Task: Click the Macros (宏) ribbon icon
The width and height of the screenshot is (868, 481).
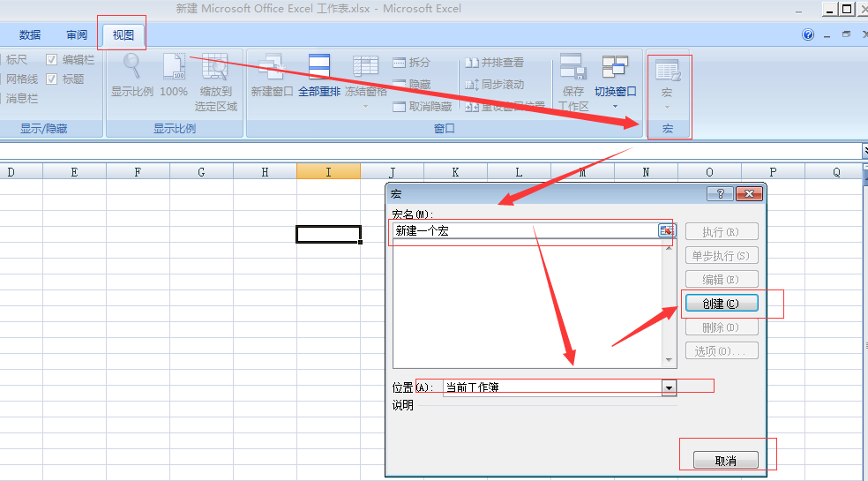Action: [668, 71]
